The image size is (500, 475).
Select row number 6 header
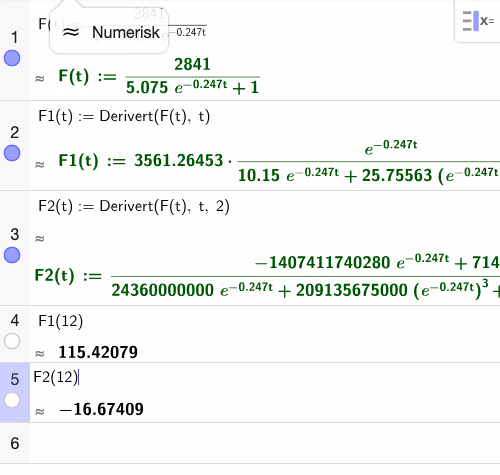click(15, 443)
